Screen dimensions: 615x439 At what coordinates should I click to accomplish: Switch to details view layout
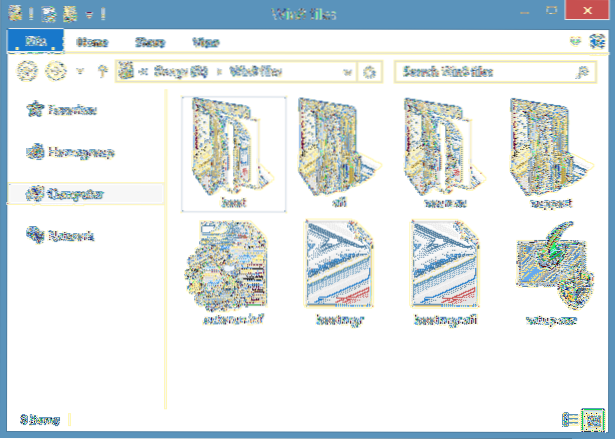click(570, 418)
